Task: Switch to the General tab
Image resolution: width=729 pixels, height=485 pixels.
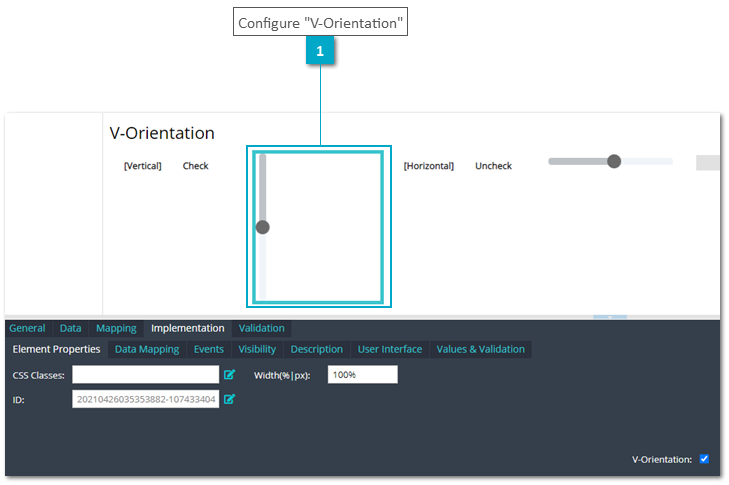Action: click(x=27, y=328)
